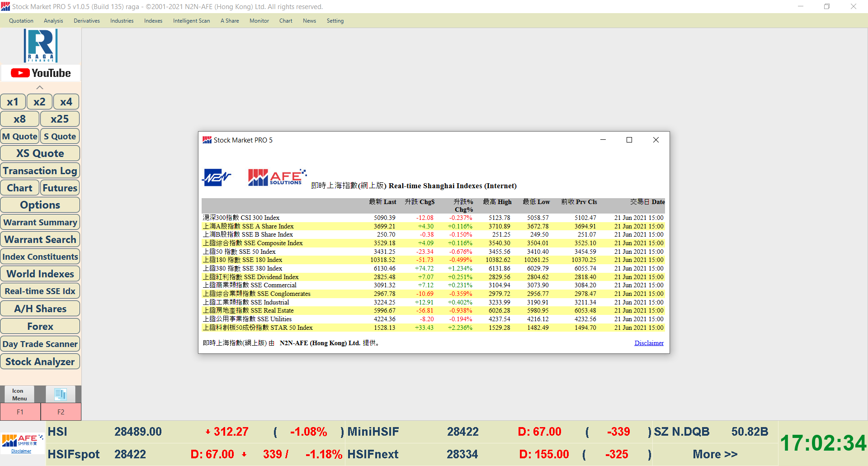Click the Raga Finance logo

point(41,45)
